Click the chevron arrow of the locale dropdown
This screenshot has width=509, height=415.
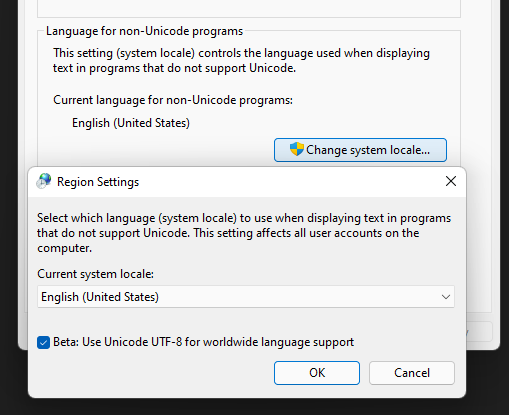coord(446,297)
